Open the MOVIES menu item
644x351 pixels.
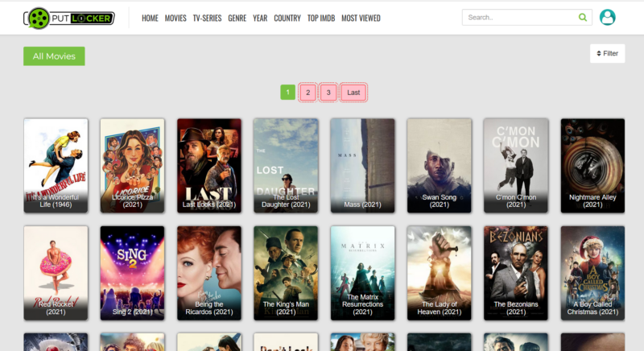point(175,18)
